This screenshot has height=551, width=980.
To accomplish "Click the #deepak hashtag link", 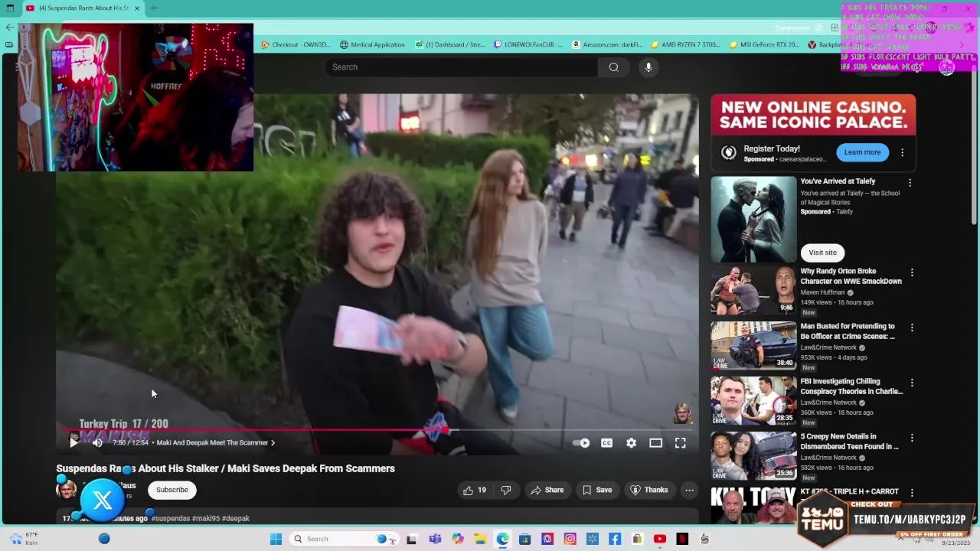I will point(236,519).
